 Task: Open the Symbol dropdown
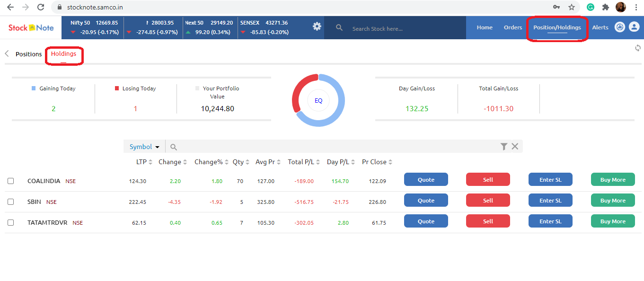144,147
